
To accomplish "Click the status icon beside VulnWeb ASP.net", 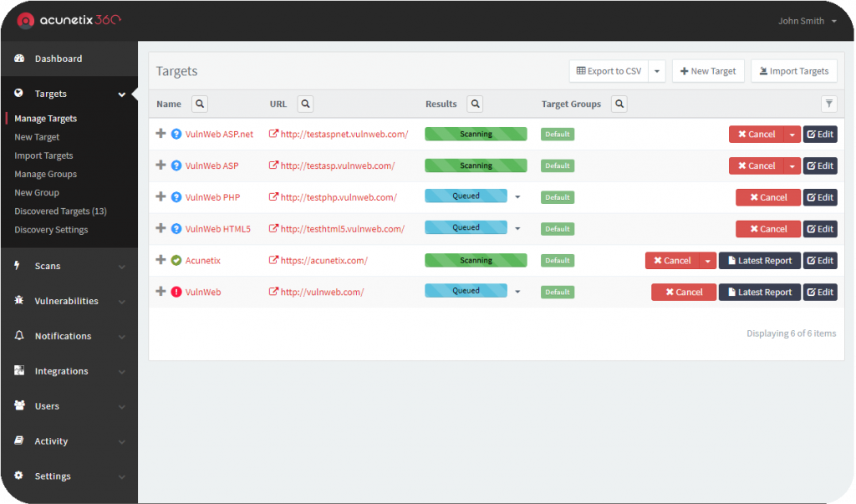I will click(x=176, y=135).
